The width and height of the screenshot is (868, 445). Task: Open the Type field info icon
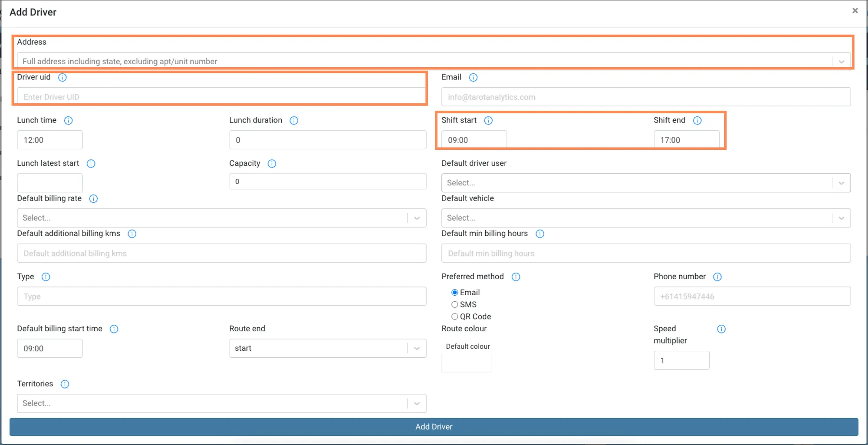click(46, 277)
